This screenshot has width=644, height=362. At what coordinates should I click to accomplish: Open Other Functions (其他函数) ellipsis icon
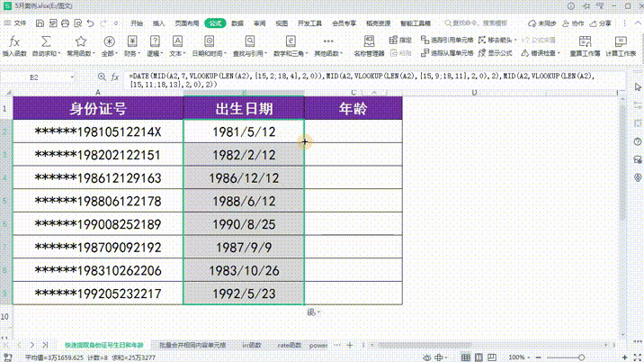click(328, 41)
